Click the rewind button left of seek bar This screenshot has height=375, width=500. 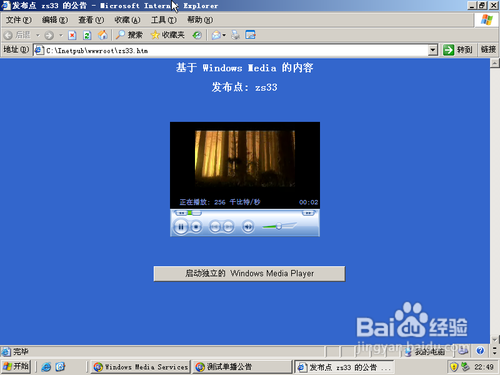(x=181, y=213)
